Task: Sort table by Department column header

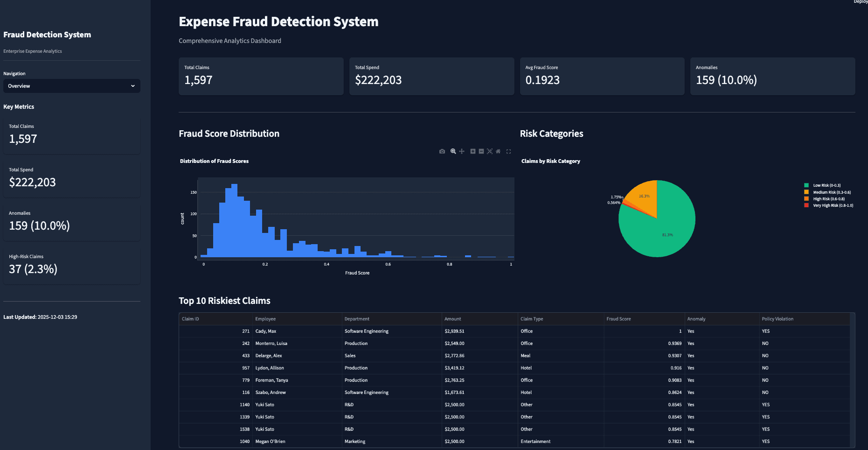Action: coord(392,319)
